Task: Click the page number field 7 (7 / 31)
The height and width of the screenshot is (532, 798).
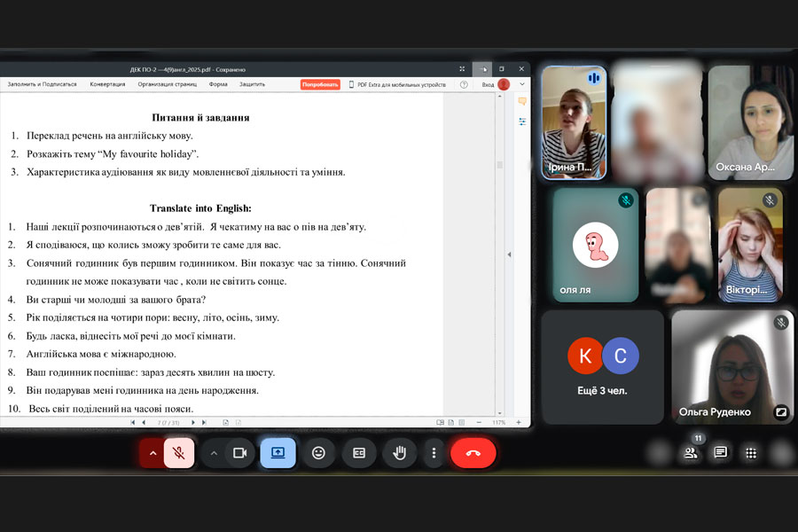Action: (x=168, y=423)
